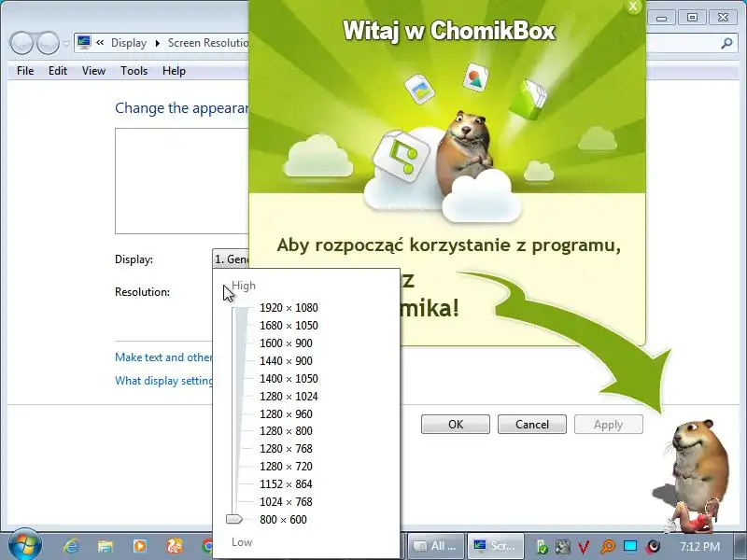Open the Edit menu
Viewport: 747px width, 560px height.
pos(58,71)
